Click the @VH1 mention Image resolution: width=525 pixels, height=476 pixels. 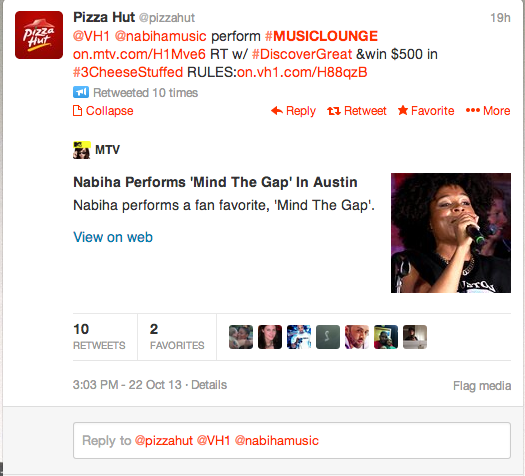[x=91, y=36]
